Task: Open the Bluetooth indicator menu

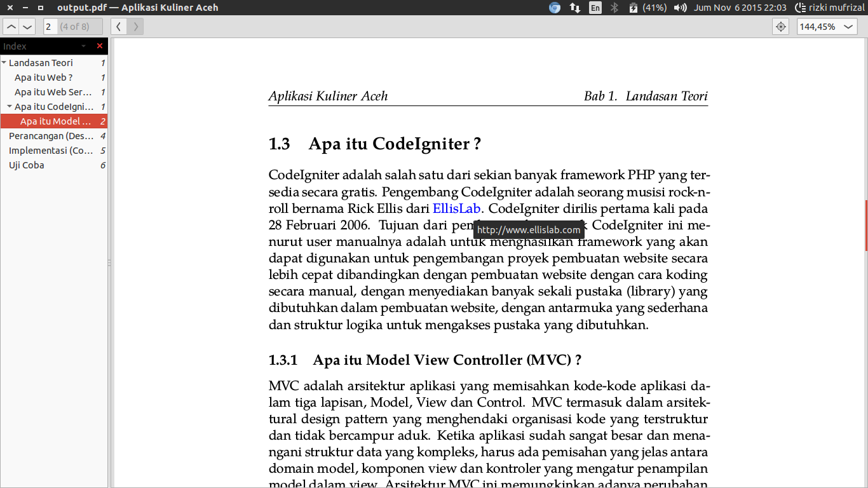Action: 614,8
